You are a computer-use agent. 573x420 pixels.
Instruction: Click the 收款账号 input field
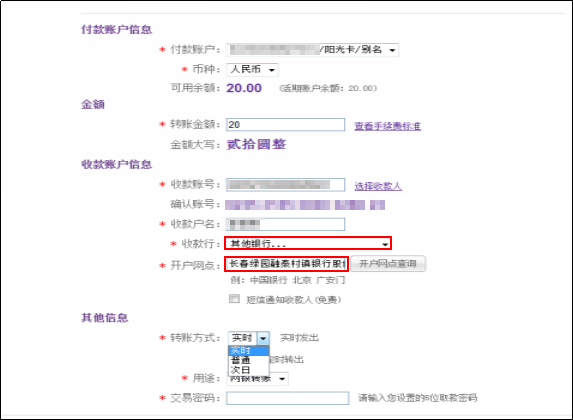pyautogui.click(x=285, y=185)
